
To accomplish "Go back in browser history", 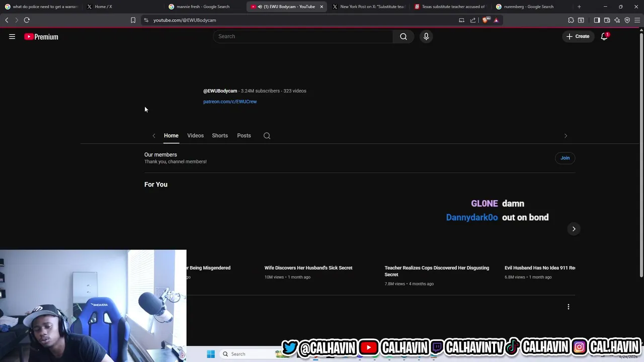I will point(7,20).
